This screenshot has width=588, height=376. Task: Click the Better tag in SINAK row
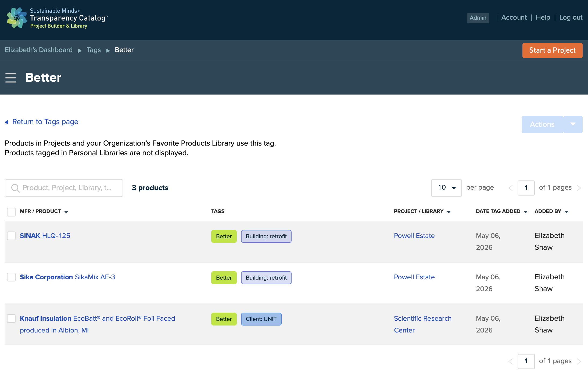[224, 236]
